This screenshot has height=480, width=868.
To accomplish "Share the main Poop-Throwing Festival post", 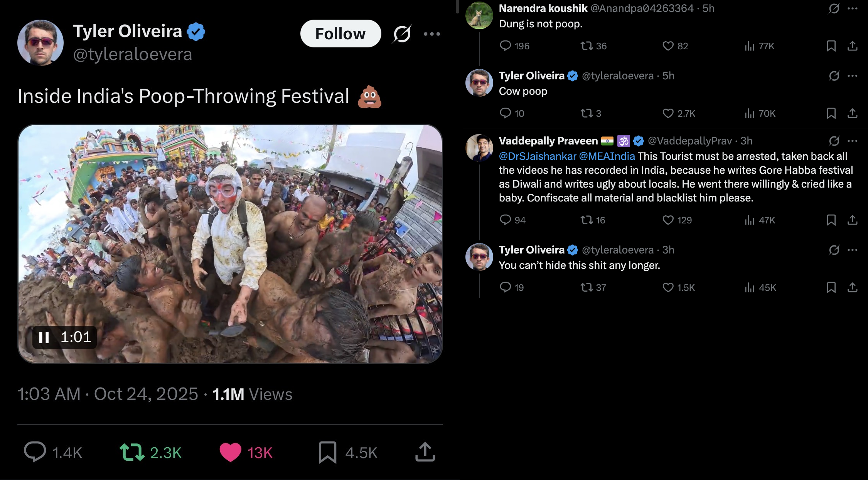I will tap(425, 452).
